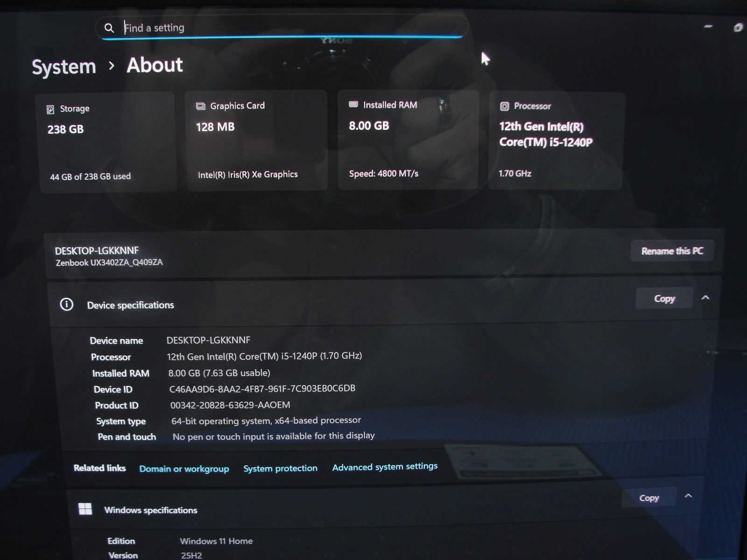Screen dimensions: 747x560
Task: Open the 44 GB of 238 GB used storage card
Action: (x=106, y=142)
